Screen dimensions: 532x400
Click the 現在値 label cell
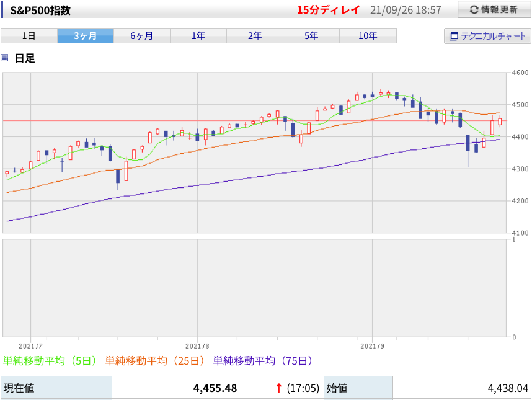pyautogui.click(x=56, y=388)
